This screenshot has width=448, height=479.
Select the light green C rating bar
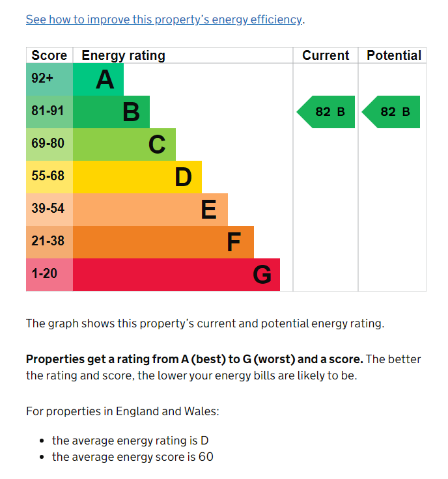pos(124,144)
